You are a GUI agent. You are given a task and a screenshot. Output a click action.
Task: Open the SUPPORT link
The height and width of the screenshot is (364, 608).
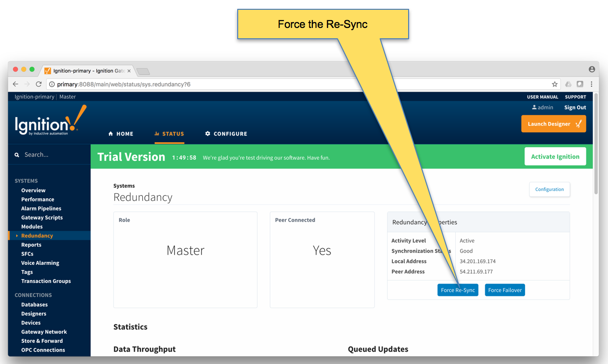point(576,97)
